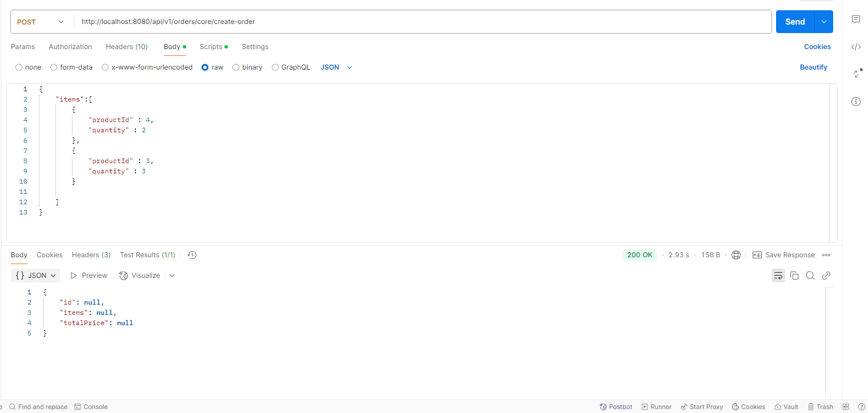Open the Console panel

click(91, 407)
